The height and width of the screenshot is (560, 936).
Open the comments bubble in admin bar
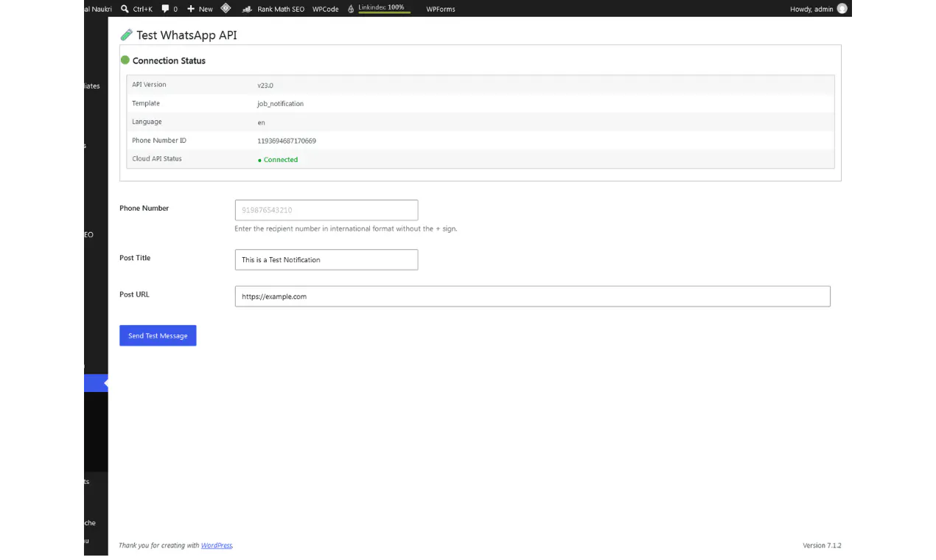coord(170,9)
